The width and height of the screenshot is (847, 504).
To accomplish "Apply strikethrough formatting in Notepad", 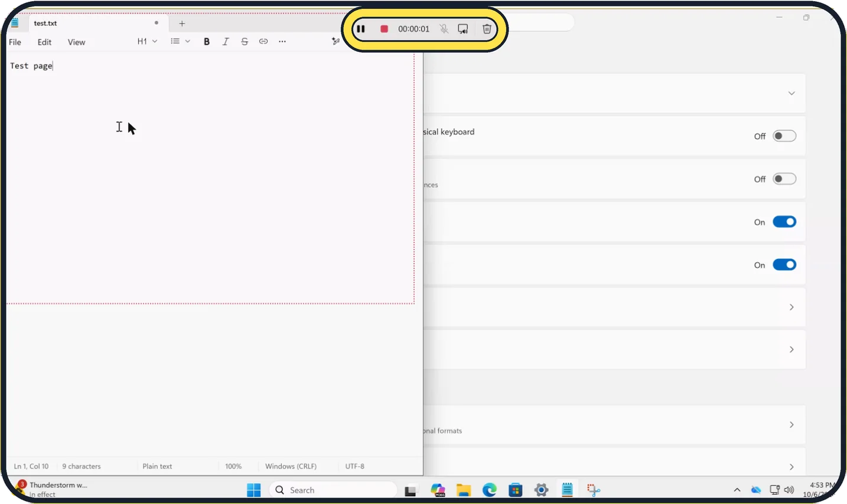I will tap(245, 41).
